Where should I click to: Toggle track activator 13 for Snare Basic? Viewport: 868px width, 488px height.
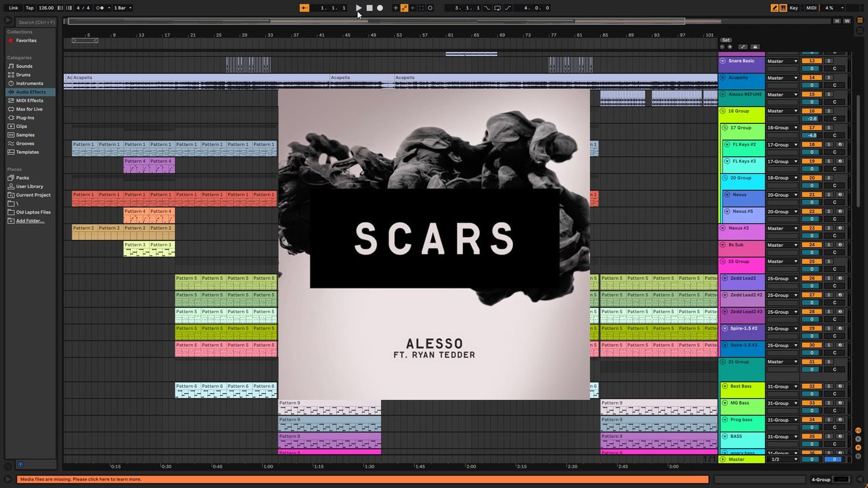coord(812,61)
